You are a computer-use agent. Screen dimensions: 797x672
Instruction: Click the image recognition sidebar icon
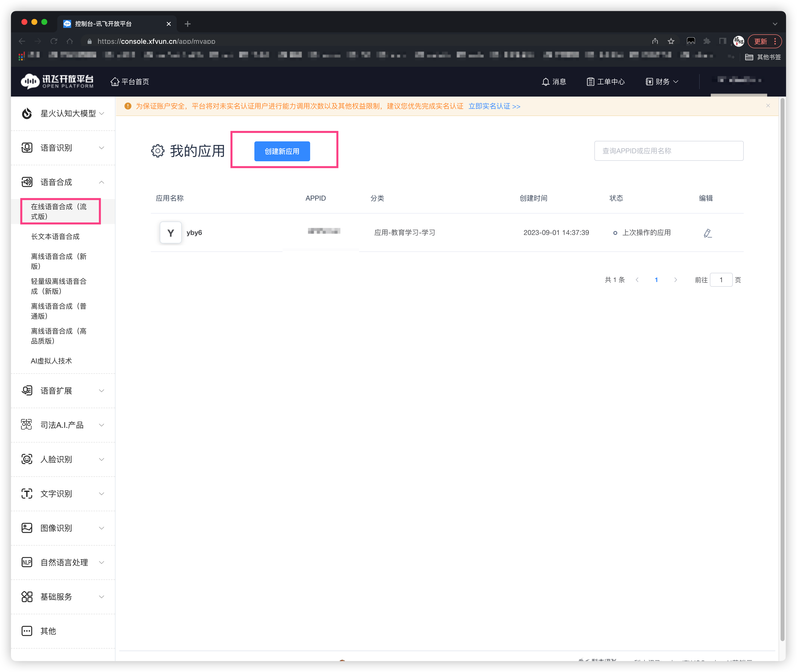pyautogui.click(x=27, y=528)
